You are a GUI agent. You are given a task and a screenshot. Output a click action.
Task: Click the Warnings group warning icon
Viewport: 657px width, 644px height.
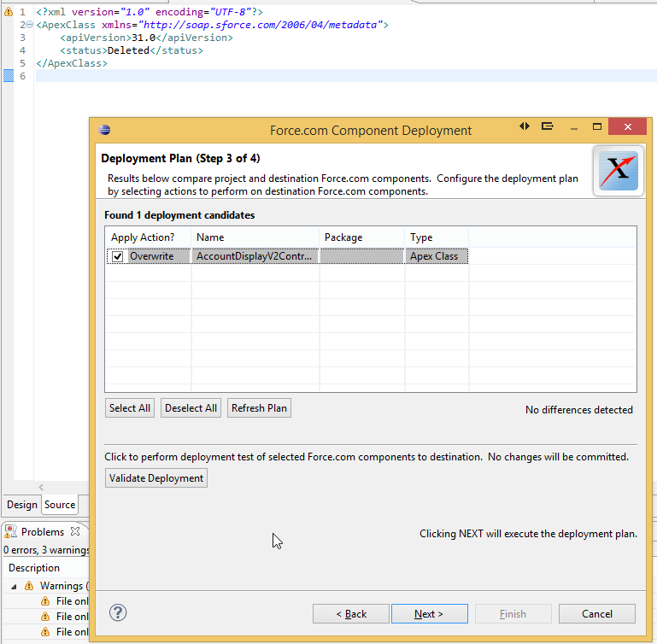point(29,585)
